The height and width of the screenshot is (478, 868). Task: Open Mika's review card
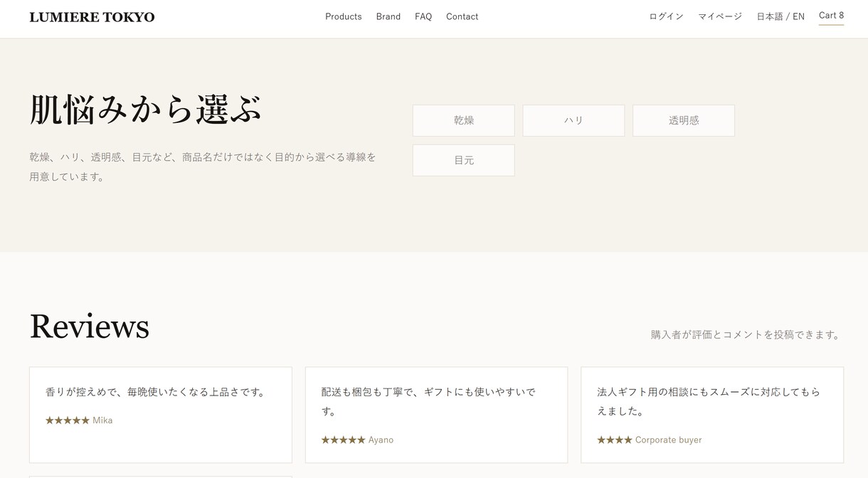(x=161, y=415)
